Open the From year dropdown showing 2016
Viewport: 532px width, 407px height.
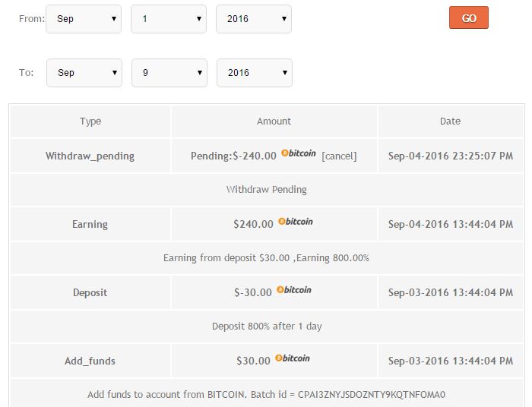[x=254, y=19]
